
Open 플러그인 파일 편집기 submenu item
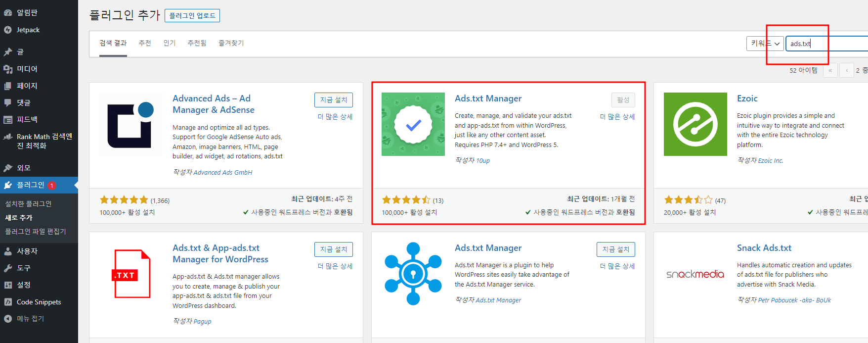click(x=36, y=232)
